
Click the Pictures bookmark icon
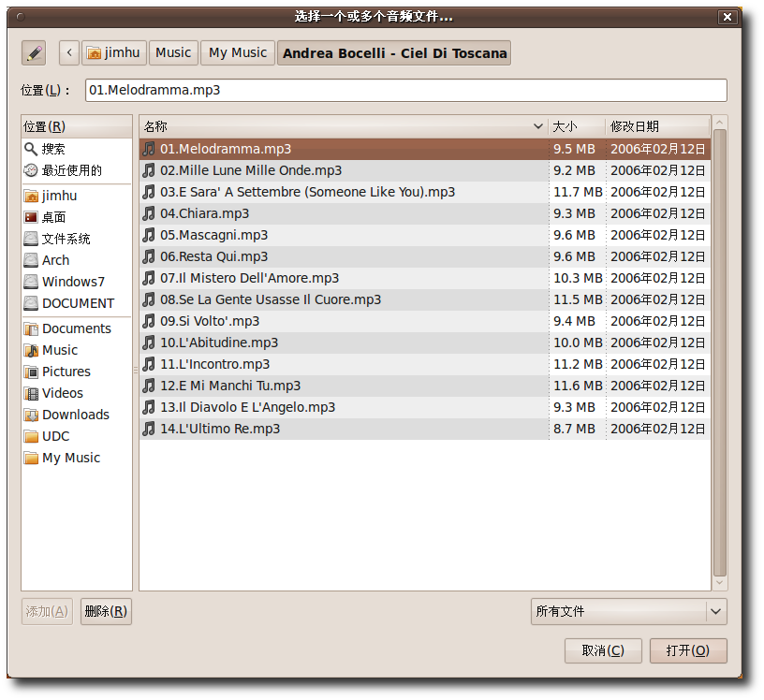coord(31,372)
